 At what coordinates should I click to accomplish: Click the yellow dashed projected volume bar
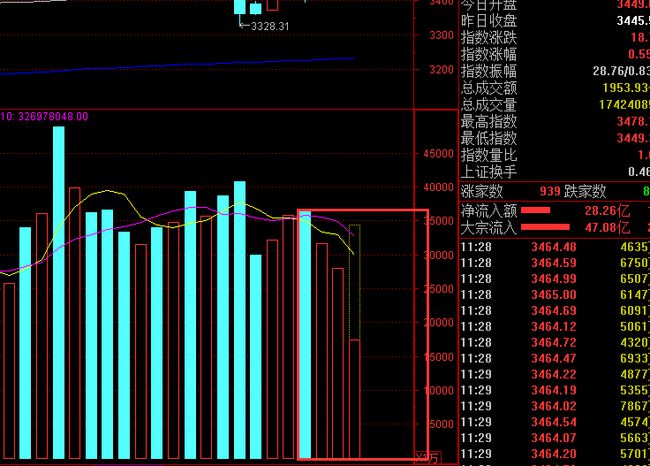click(x=354, y=282)
